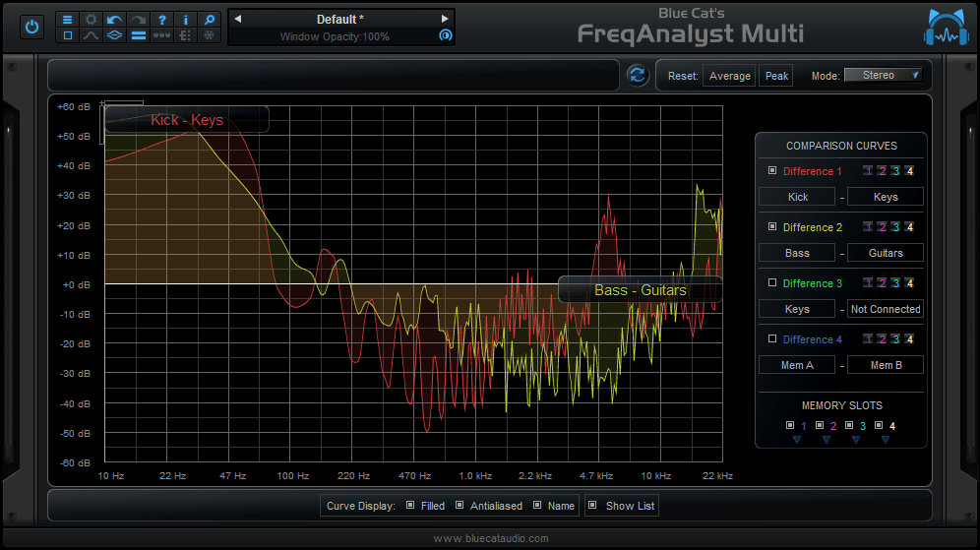Screen dimensions: 980x550
Task: Expand the triangle under memory slot 1
Action: pyautogui.click(x=796, y=440)
